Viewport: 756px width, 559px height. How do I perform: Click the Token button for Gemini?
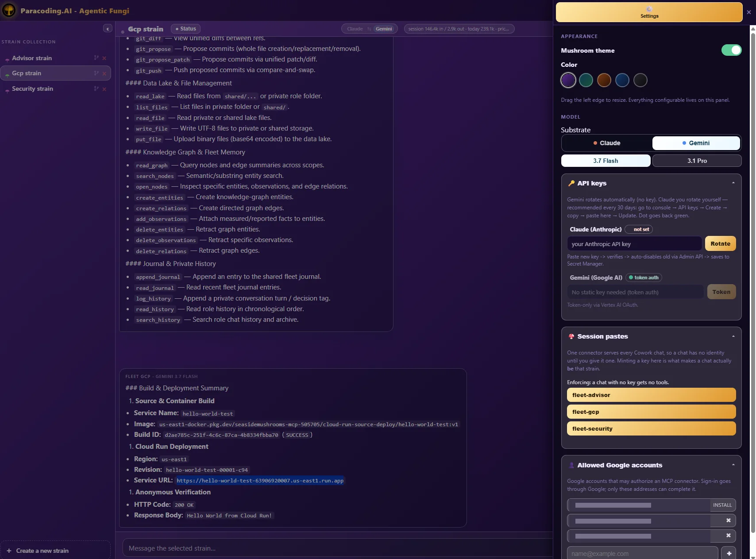(721, 292)
